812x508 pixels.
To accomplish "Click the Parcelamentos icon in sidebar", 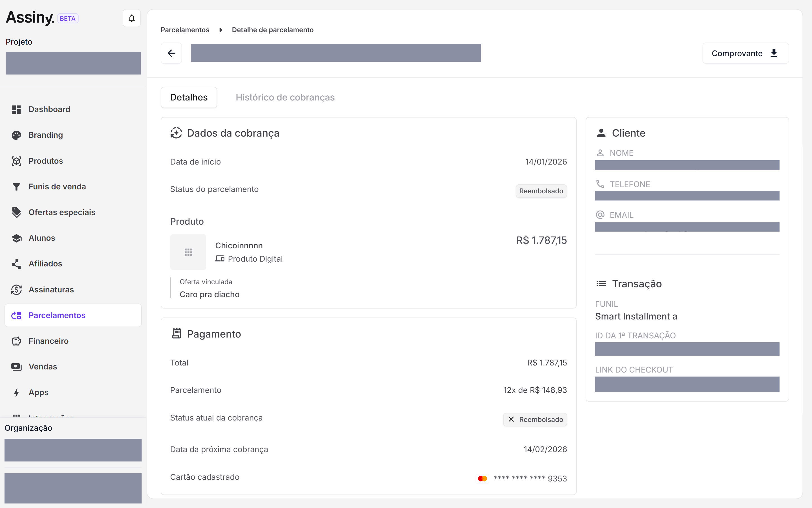I will click(16, 316).
